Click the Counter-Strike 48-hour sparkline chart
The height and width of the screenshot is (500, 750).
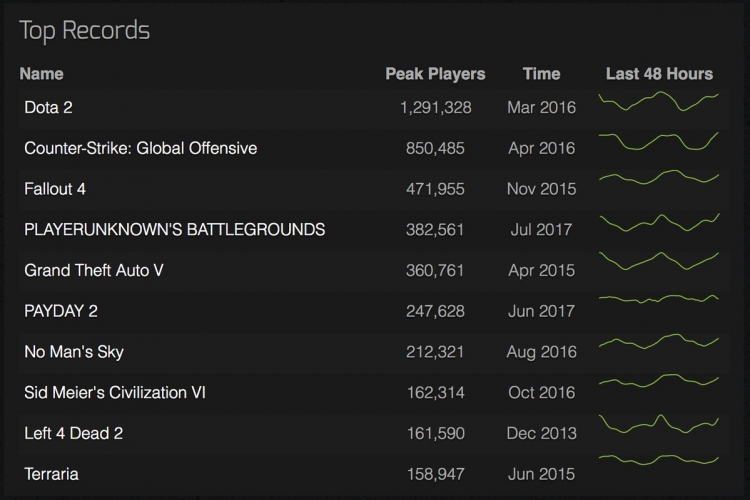[x=659, y=142]
